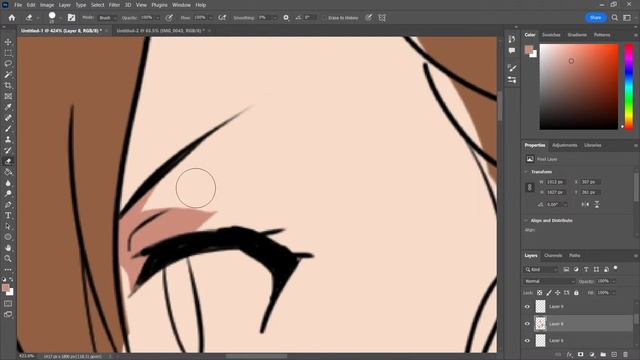
Task: Flip vertically in Transform properties
Action: click(597, 204)
